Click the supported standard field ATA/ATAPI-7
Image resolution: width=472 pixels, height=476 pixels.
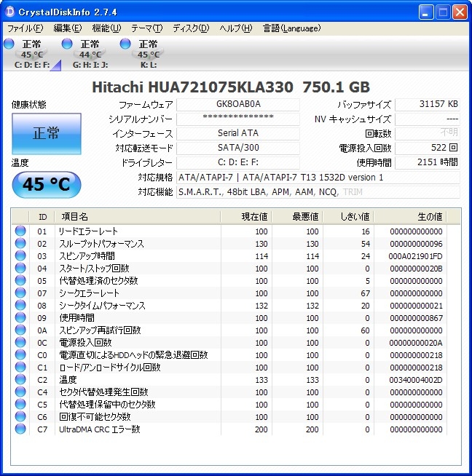[318, 178]
